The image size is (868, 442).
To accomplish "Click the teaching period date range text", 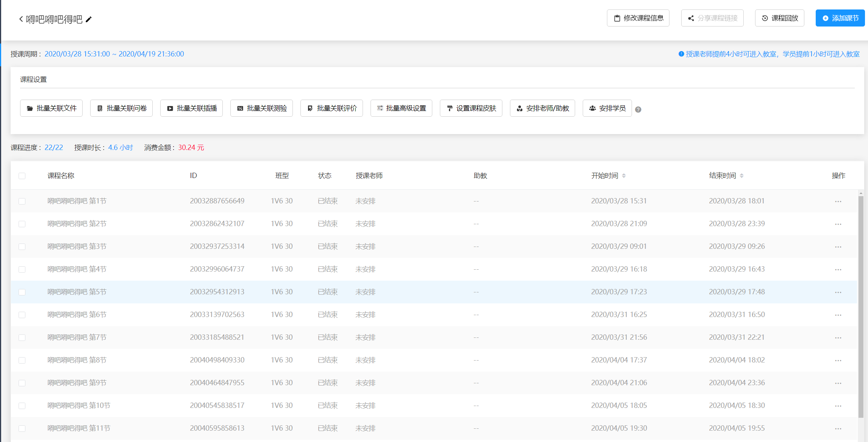I will 114,54.
